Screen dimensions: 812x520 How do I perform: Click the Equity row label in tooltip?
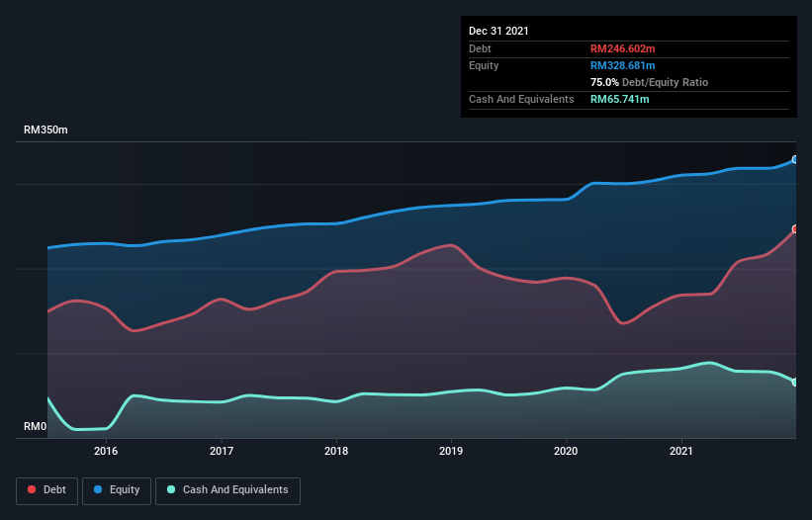484,65
